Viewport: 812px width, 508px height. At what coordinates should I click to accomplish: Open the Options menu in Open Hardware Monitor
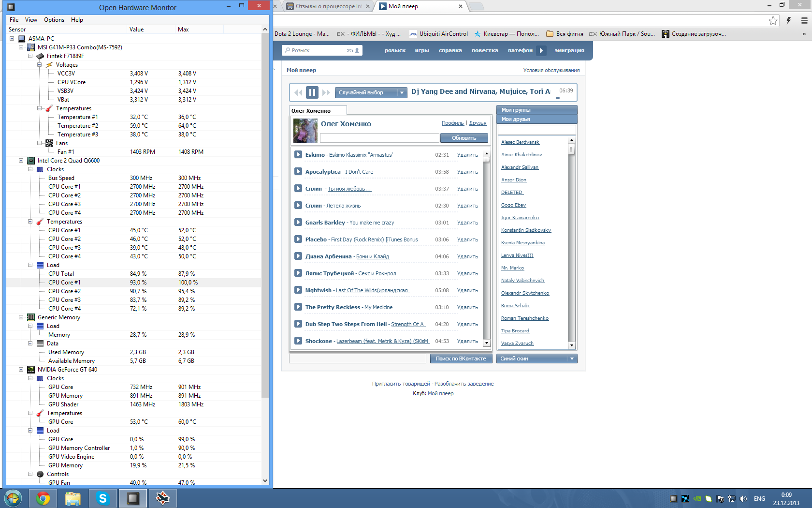click(54, 20)
